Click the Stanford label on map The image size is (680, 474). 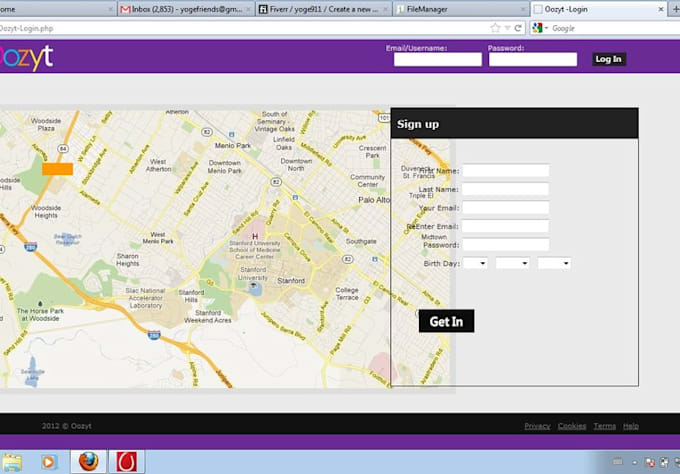(291, 281)
